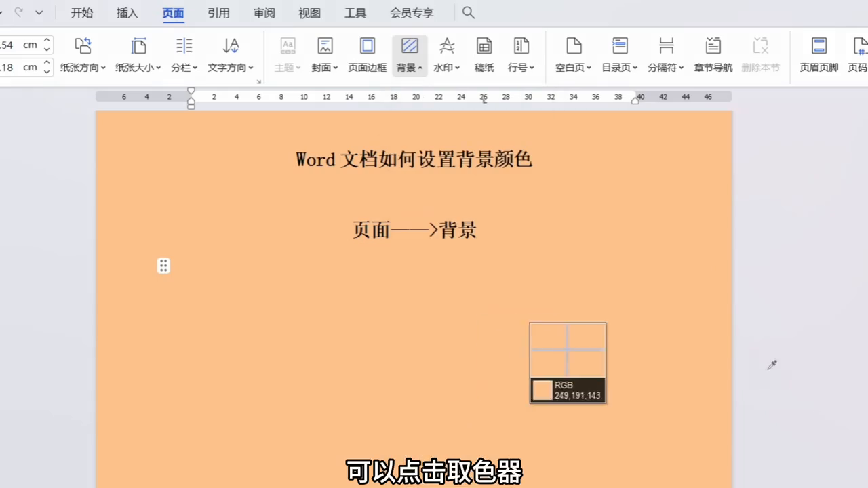Click the 行号 line numbers icon
Screen dimensions: 868x488
point(521,46)
